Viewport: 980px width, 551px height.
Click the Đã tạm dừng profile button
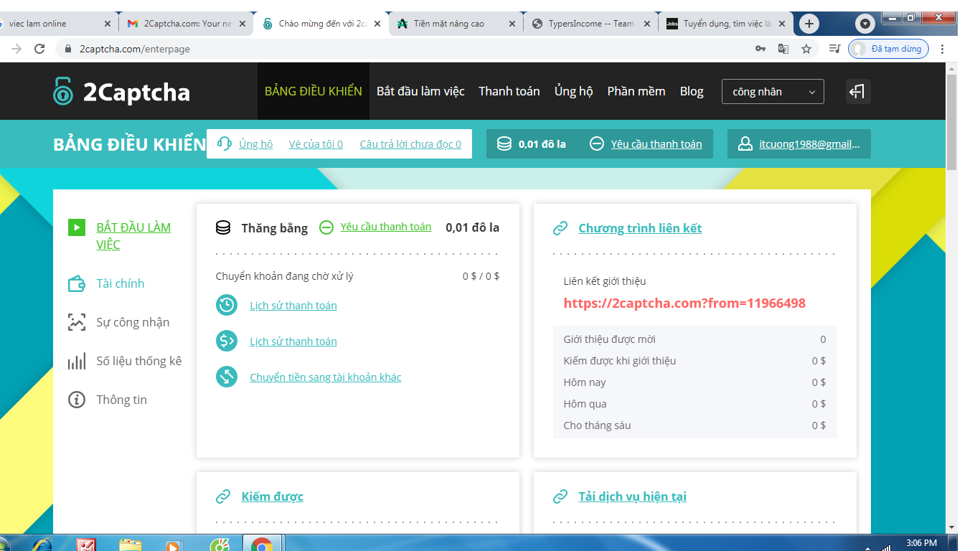pos(888,49)
